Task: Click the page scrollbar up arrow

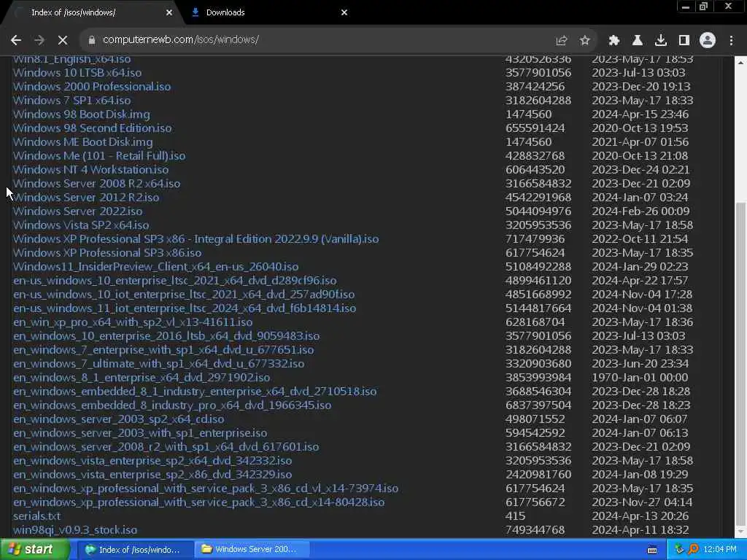Action: [x=741, y=63]
